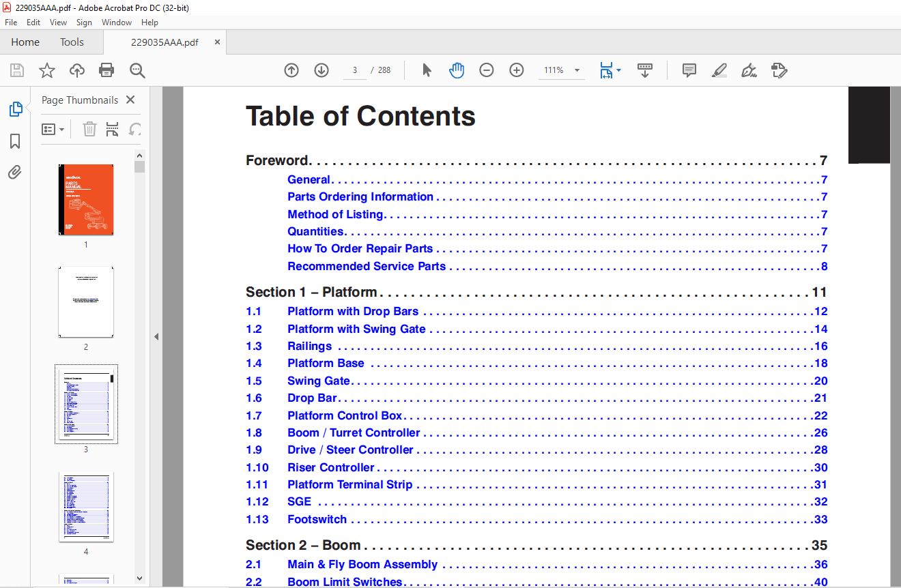Image resolution: width=901 pixels, height=588 pixels.
Task: Open the zoom level 111% dropdown
Action: (x=577, y=70)
